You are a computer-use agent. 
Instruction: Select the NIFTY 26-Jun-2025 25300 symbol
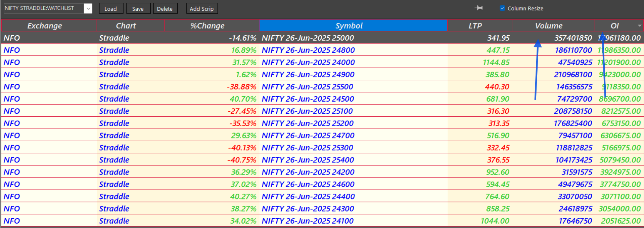pos(308,148)
